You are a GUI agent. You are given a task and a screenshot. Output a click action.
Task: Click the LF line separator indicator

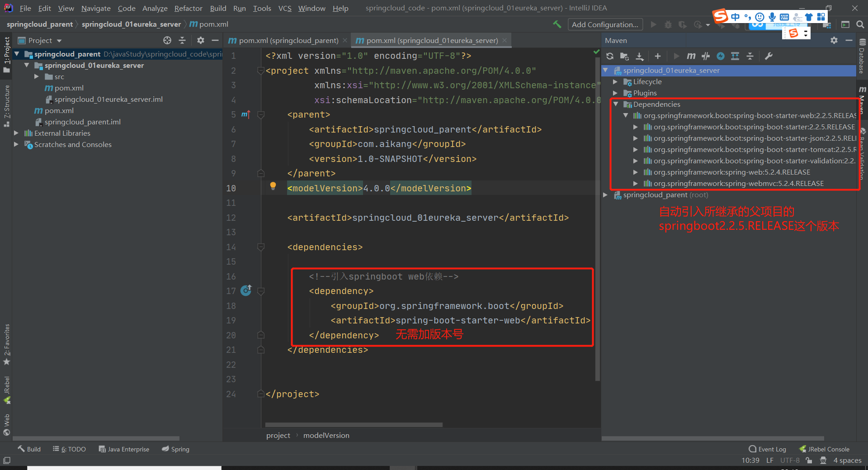coord(770,461)
